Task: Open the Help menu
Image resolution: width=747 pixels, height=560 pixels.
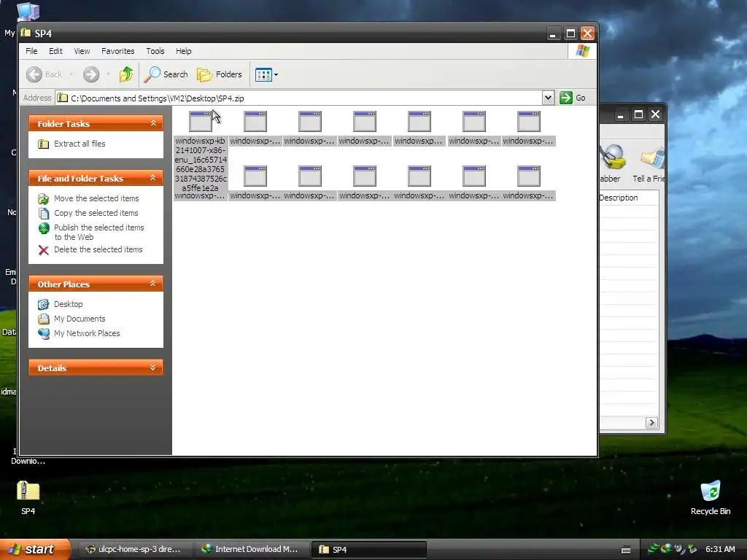Action: tap(183, 51)
